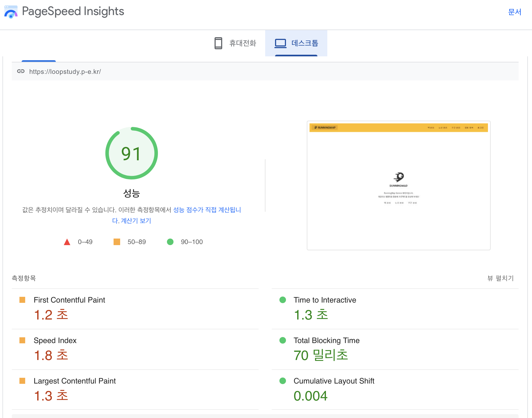Click the PageSpeed Insights logo icon
Viewport: 532px width, 418px height.
pyautogui.click(x=11, y=12)
